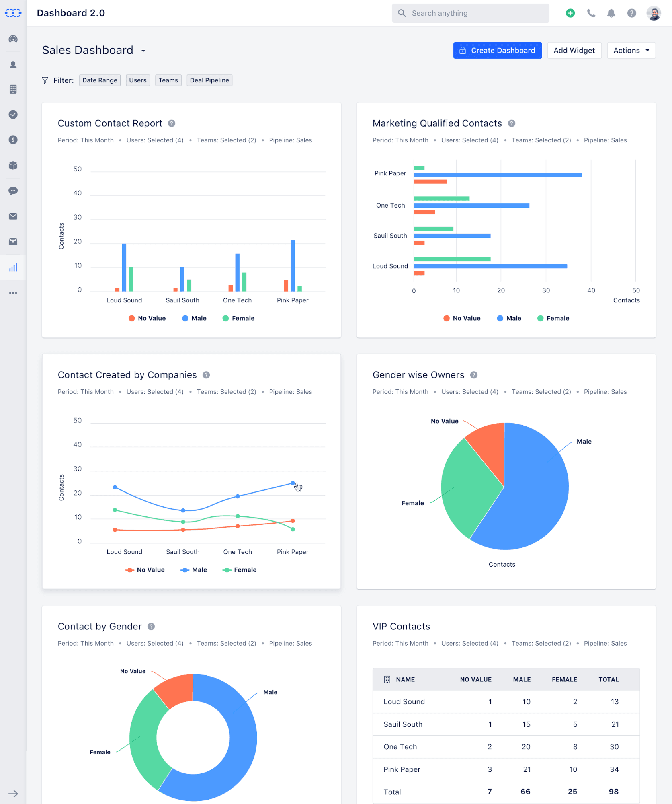Image resolution: width=672 pixels, height=804 pixels.
Task: Expand the Sales Dashboard title dropdown
Action: 143,51
